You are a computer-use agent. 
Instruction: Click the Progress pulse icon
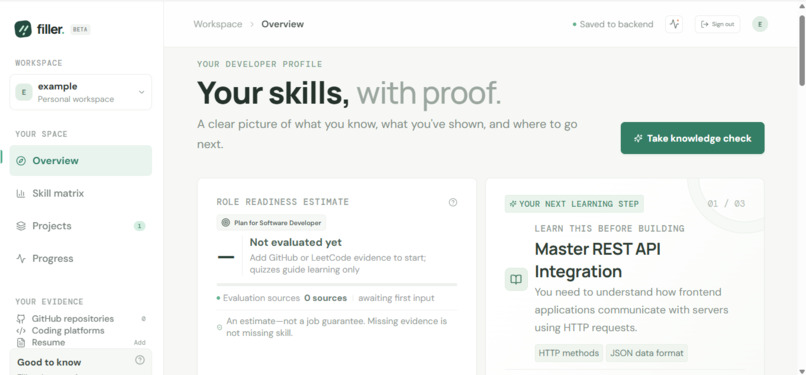[21, 258]
